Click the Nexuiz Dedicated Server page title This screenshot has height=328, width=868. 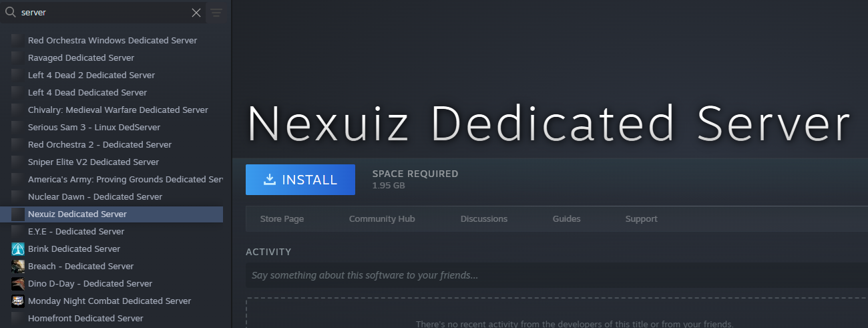tap(548, 124)
